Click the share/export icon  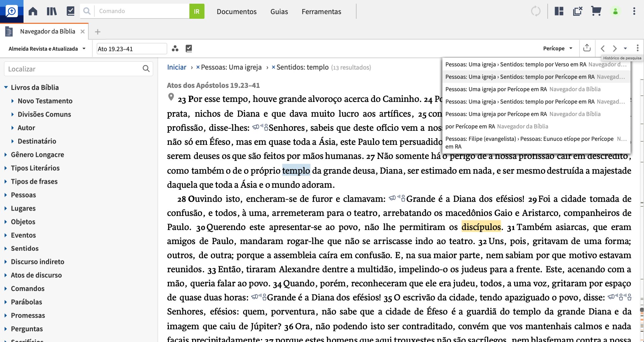(x=587, y=48)
